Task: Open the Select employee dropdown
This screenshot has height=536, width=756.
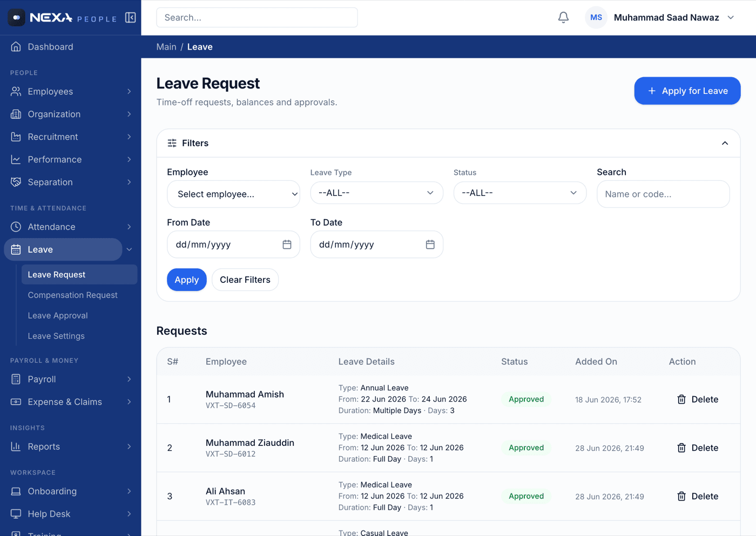Action: [x=233, y=194]
